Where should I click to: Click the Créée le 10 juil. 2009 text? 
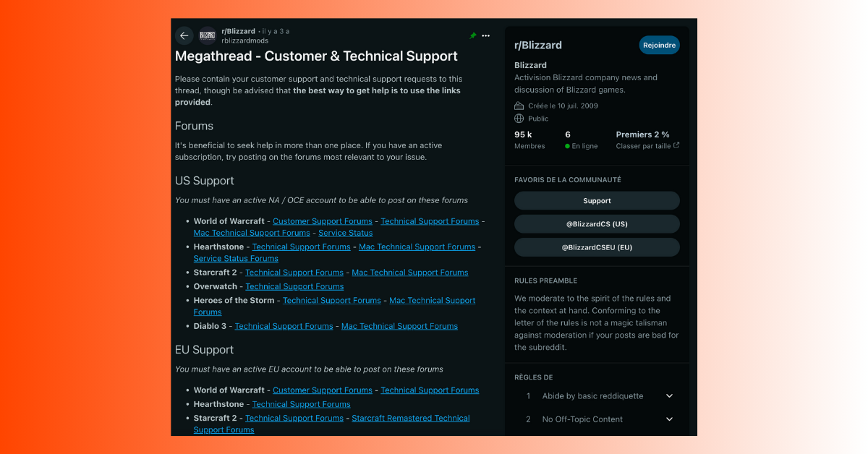tap(563, 106)
